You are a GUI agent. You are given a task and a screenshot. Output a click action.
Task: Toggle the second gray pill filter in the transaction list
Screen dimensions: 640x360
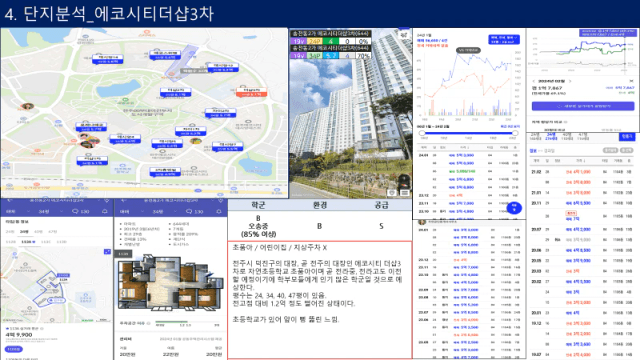pyautogui.click(x=627, y=150)
